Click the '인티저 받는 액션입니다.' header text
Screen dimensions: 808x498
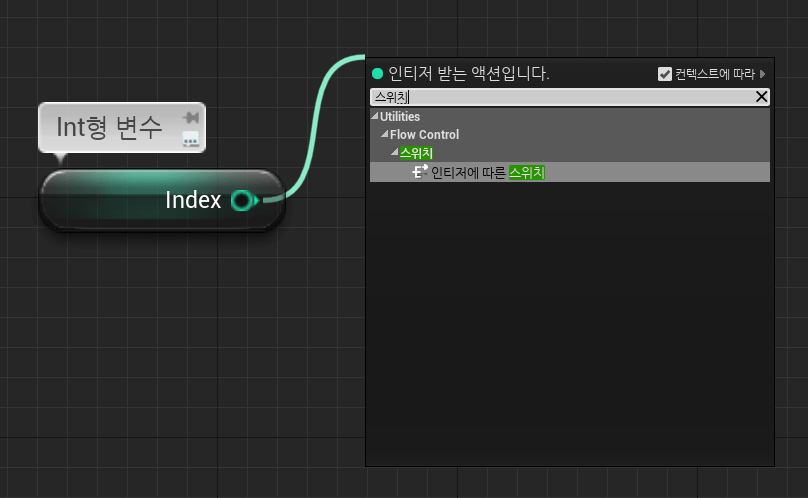[468, 74]
